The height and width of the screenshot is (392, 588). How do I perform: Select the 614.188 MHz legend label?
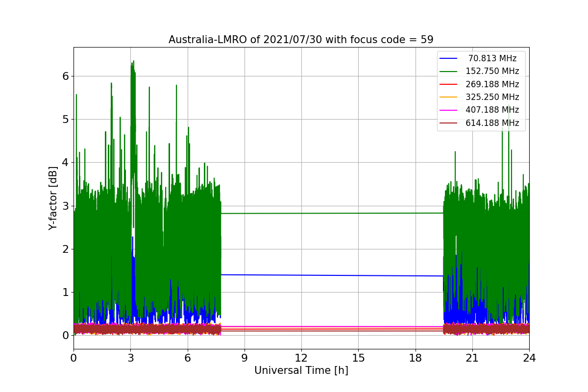(492, 123)
